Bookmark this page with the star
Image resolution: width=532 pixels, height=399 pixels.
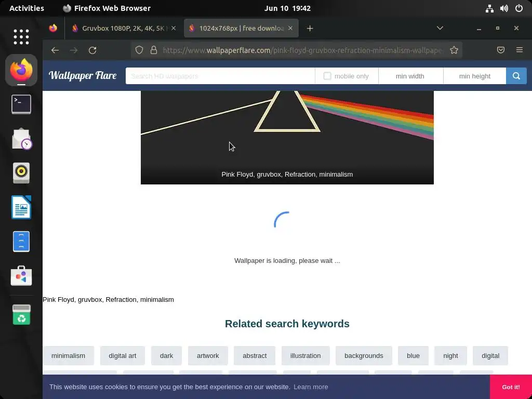[x=454, y=50]
